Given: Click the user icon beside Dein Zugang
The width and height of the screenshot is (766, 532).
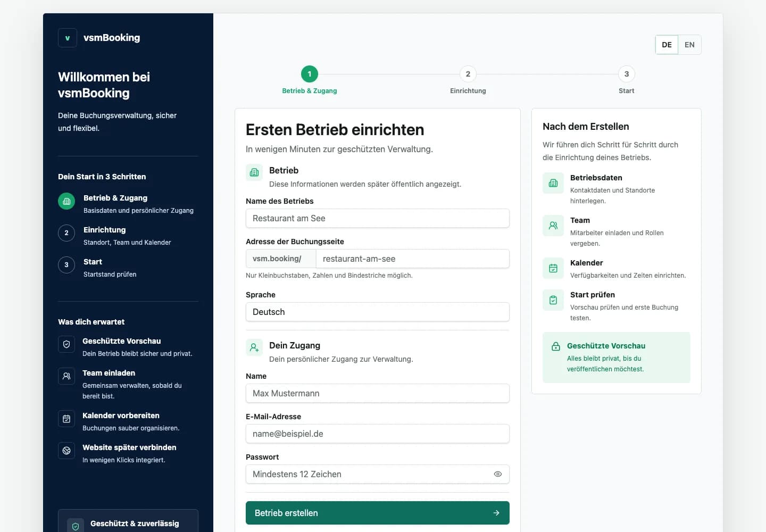Looking at the screenshot, I should coord(254,347).
